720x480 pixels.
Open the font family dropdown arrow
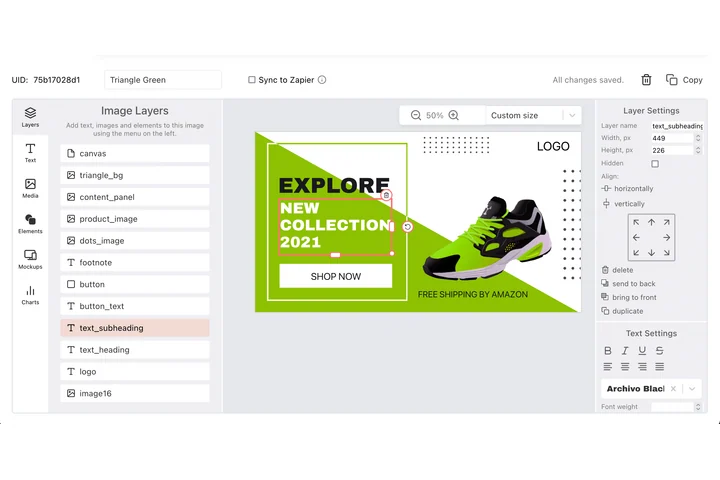(x=692, y=389)
